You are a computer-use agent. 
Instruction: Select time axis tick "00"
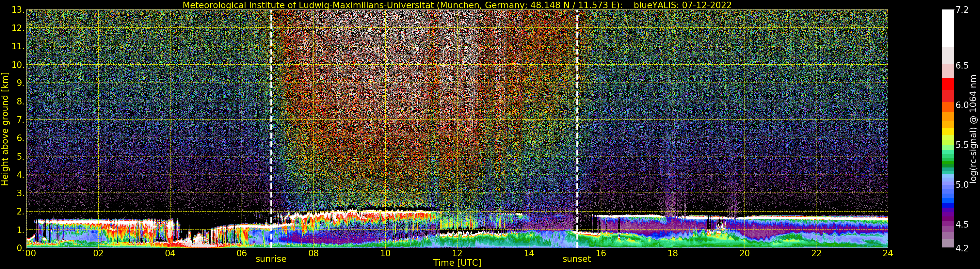click(30, 253)
